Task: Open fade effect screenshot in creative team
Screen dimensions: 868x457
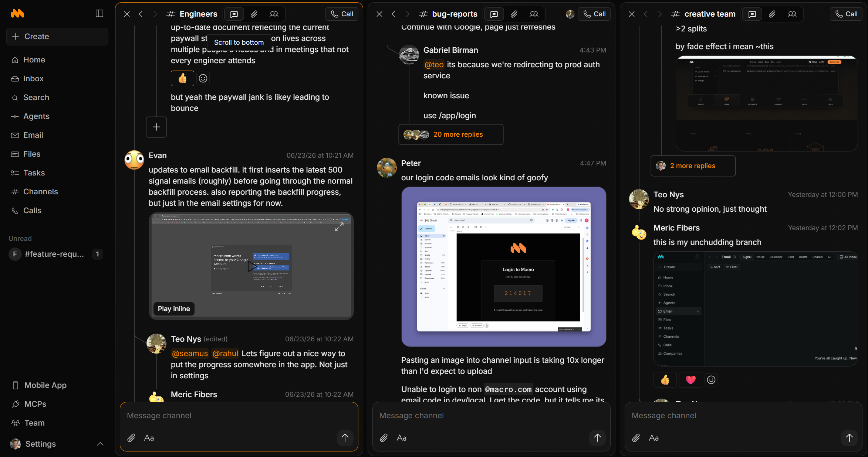Action: [x=767, y=103]
